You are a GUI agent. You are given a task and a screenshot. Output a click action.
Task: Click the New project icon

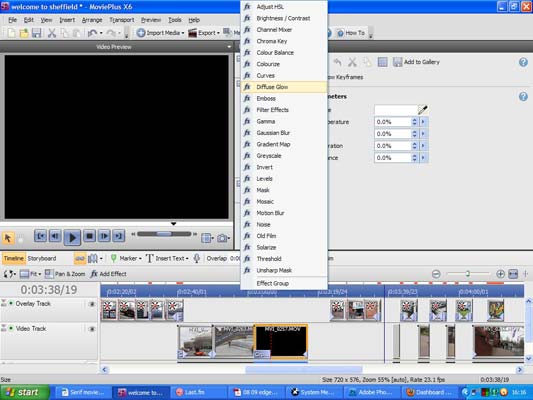[x=11, y=33]
